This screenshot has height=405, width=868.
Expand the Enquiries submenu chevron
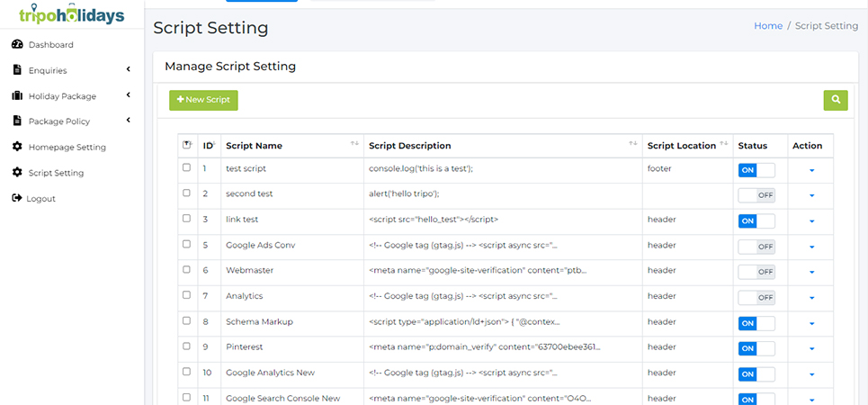[x=128, y=70]
